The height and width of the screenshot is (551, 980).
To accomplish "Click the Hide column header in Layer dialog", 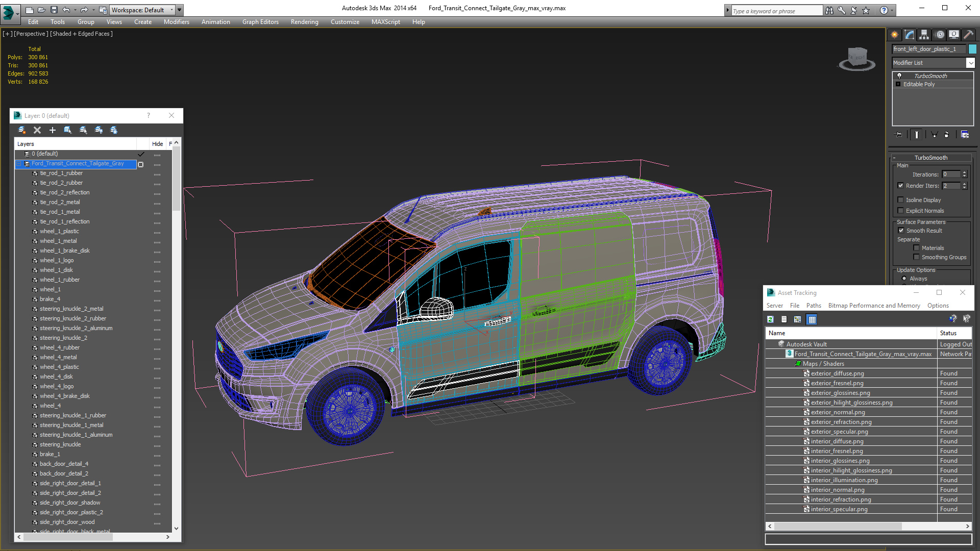I will point(157,144).
